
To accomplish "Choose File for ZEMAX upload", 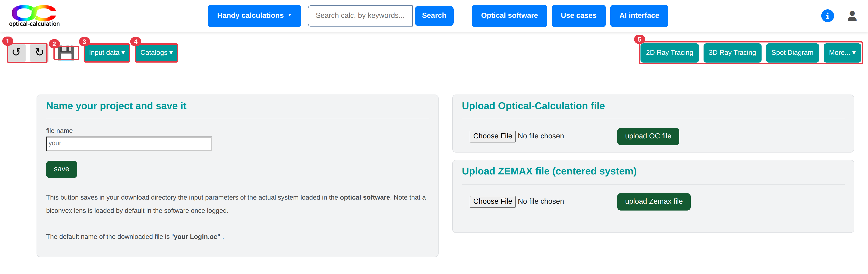I will (x=492, y=202).
